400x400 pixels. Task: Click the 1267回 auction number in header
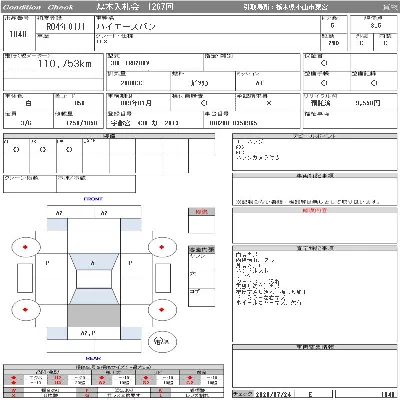click(160, 7)
